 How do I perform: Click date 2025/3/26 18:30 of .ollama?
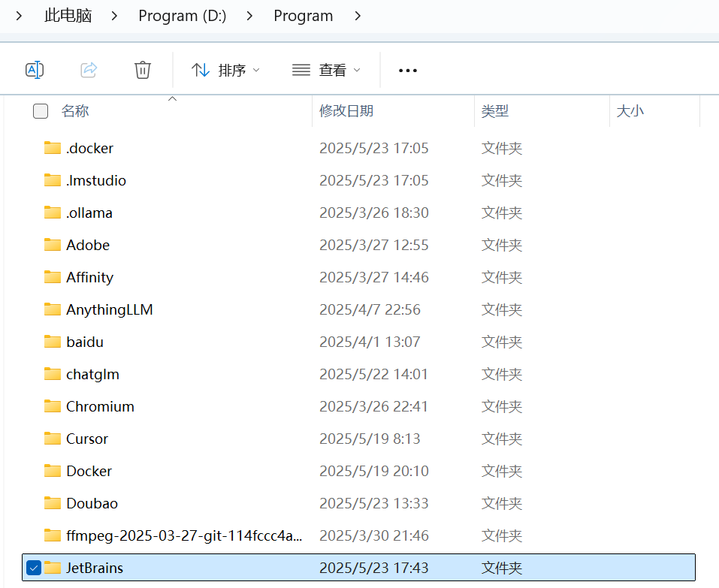[x=373, y=213]
